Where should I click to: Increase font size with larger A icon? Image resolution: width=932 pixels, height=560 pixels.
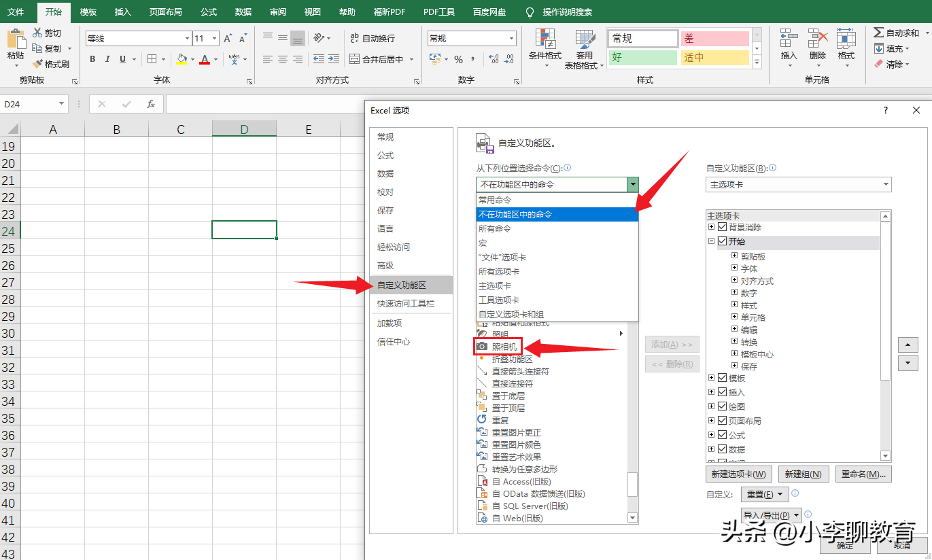[x=228, y=38]
